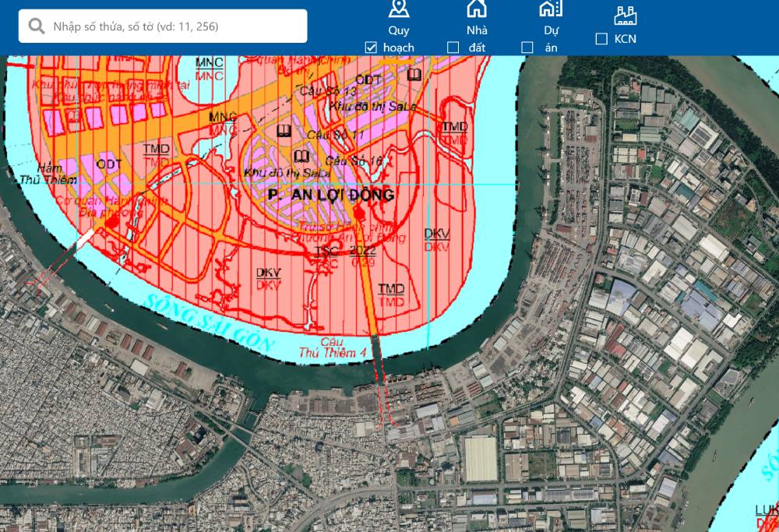Uncheck the Quy hoạch layer checkbox
Screen dimensions: 779x532
tap(371, 48)
